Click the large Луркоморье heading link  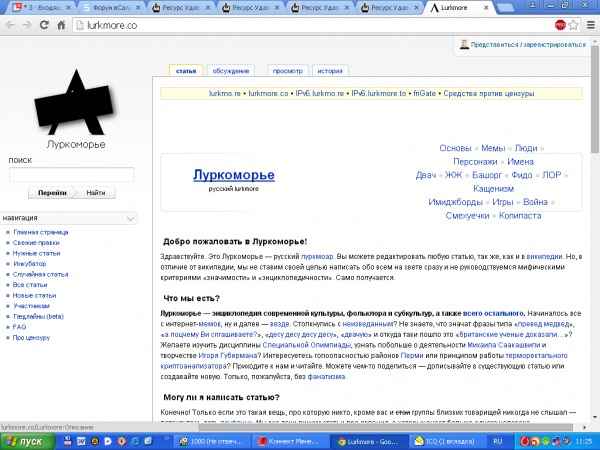(234, 175)
